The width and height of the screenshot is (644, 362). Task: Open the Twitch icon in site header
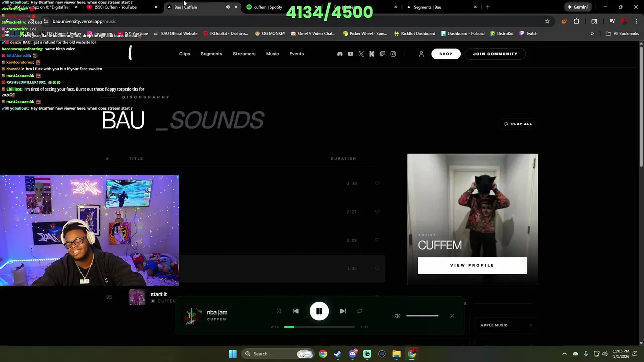382,54
